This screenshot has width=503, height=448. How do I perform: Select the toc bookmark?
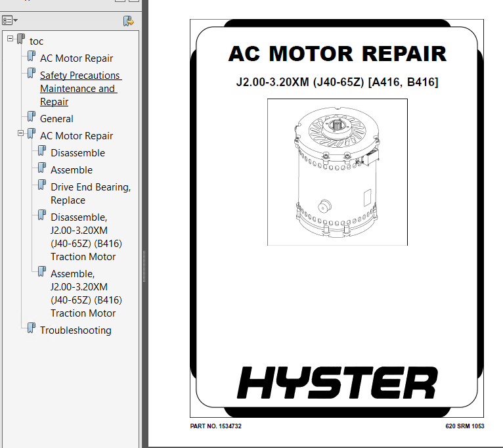[x=36, y=41]
